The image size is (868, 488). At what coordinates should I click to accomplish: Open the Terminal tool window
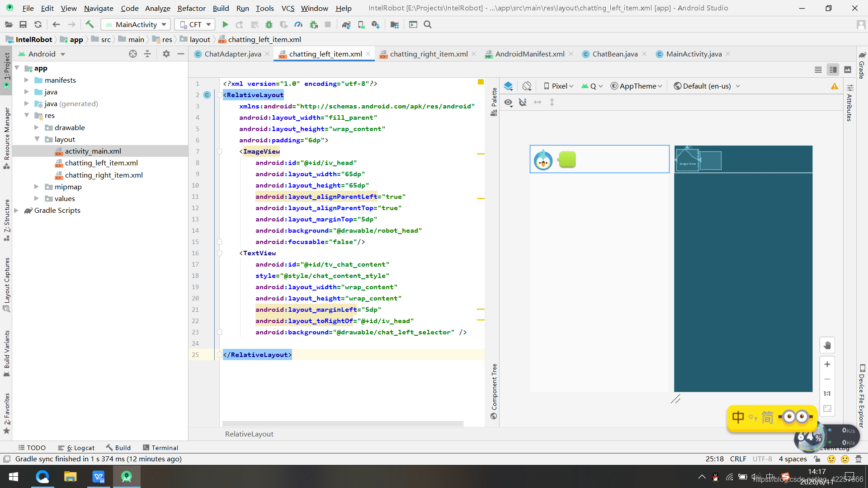[x=160, y=447]
